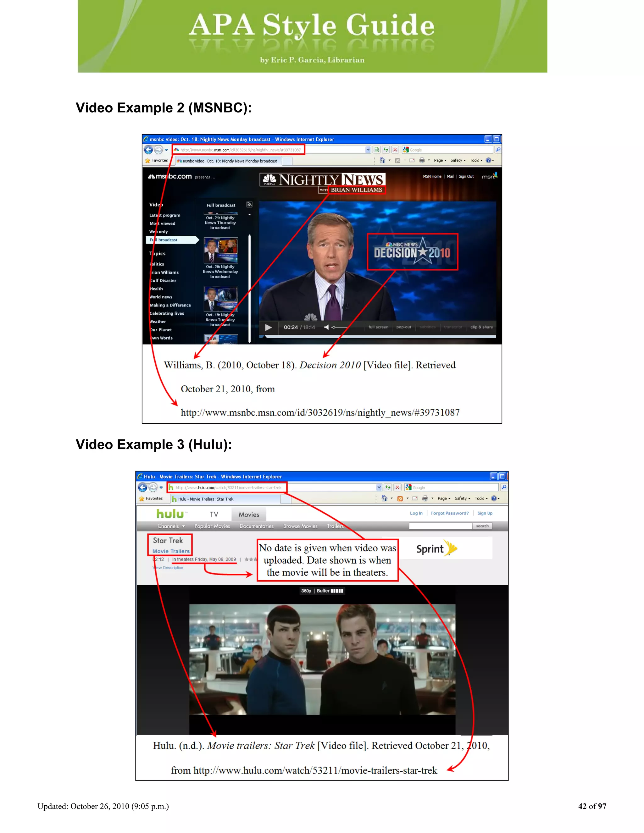Select Most viewed in Video list
Viewport: 644px width, 833px height.
point(162,223)
